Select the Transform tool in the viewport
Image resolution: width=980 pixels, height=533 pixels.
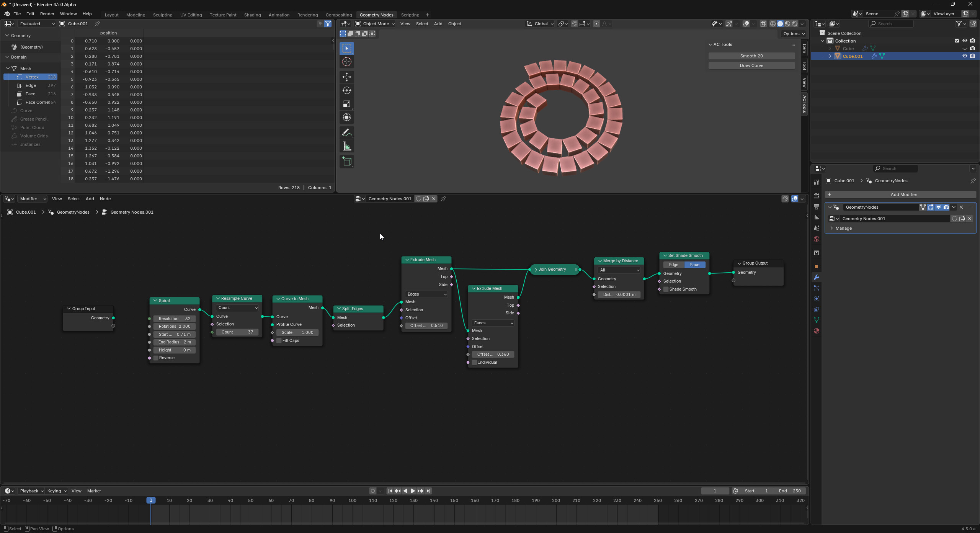point(346,118)
